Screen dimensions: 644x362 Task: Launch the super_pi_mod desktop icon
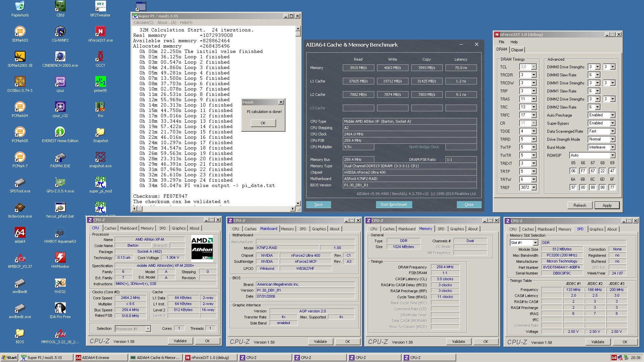(x=100, y=183)
